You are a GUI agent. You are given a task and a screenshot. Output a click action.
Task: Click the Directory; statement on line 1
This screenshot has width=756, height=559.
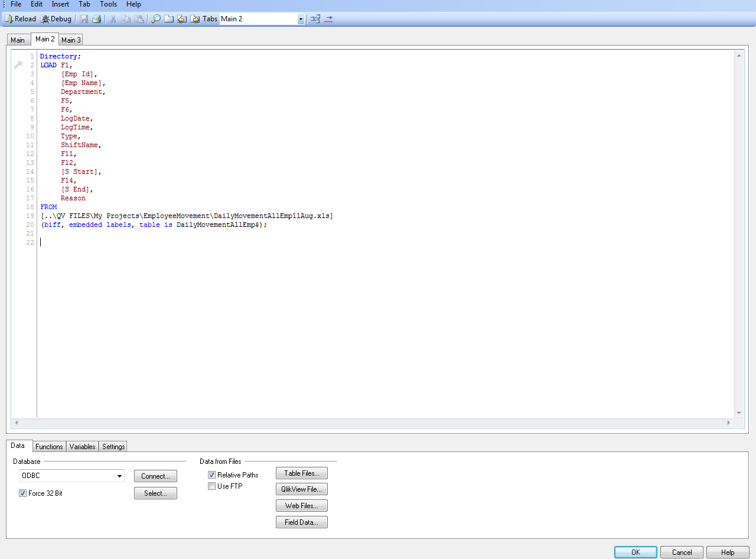pos(60,56)
